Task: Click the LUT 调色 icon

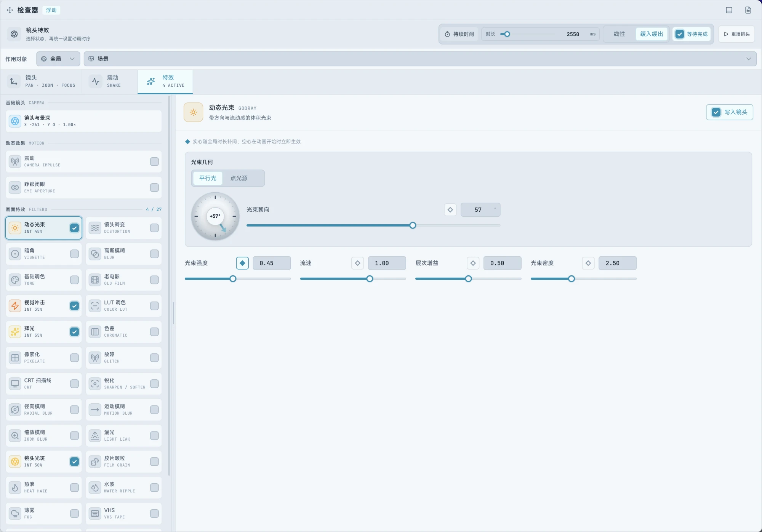Action: (95, 306)
